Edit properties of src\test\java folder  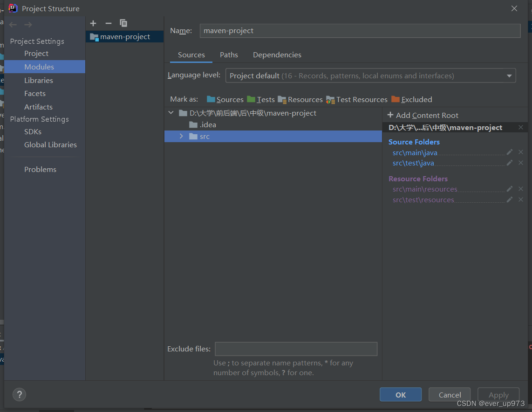(509, 163)
